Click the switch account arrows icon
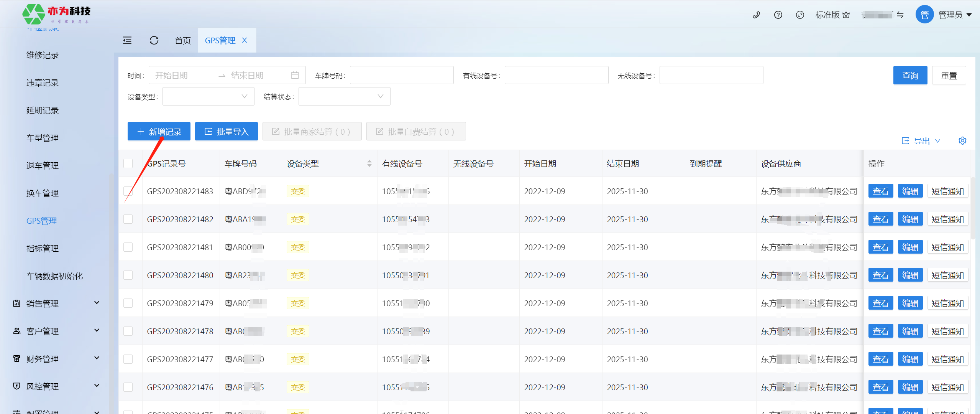This screenshot has width=980, height=414. 900,15
